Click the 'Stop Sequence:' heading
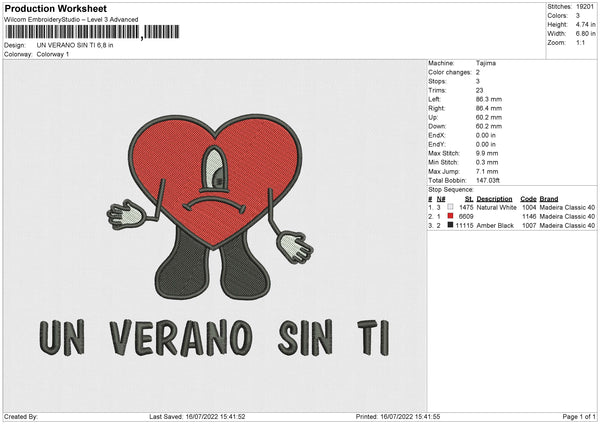The height and width of the screenshot is (424, 600). click(x=451, y=190)
